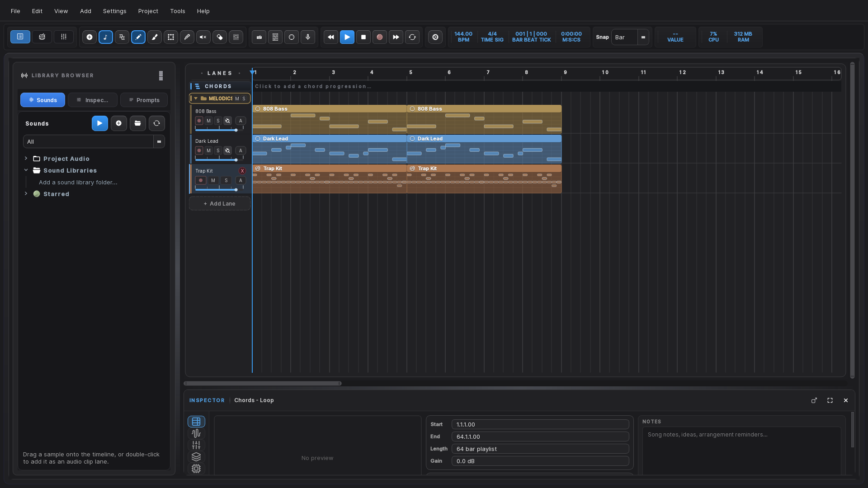Toggle the A button on 808 Bass lane
The width and height of the screenshot is (868, 488).
tap(241, 121)
